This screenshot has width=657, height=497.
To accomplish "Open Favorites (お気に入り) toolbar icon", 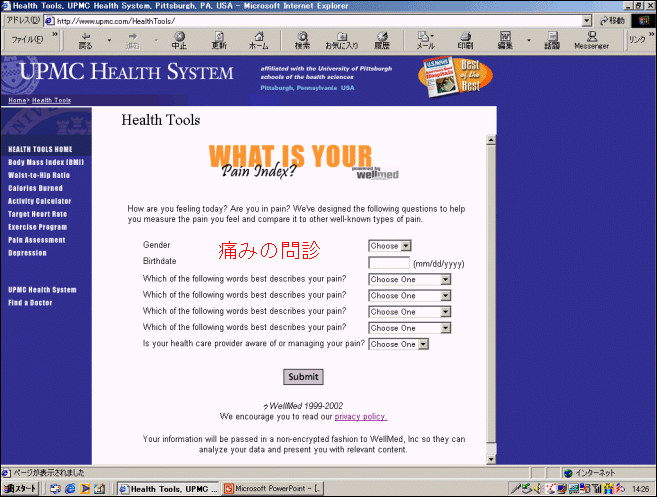I will tap(341, 39).
